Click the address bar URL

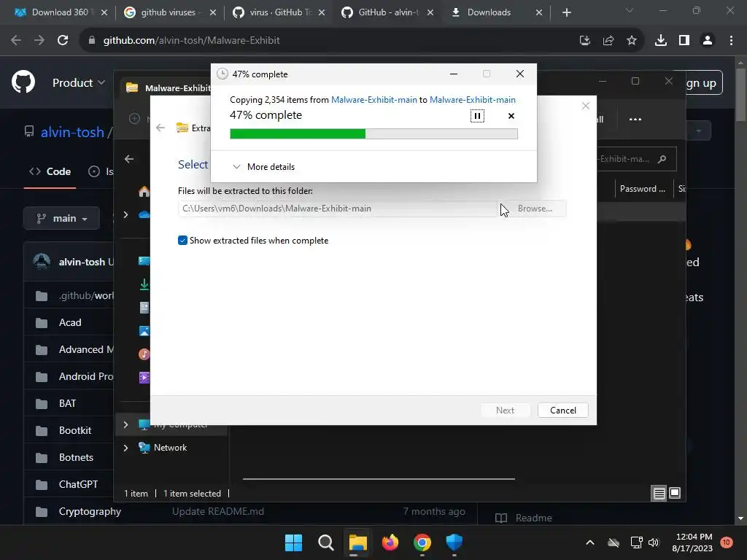pos(192,41)
